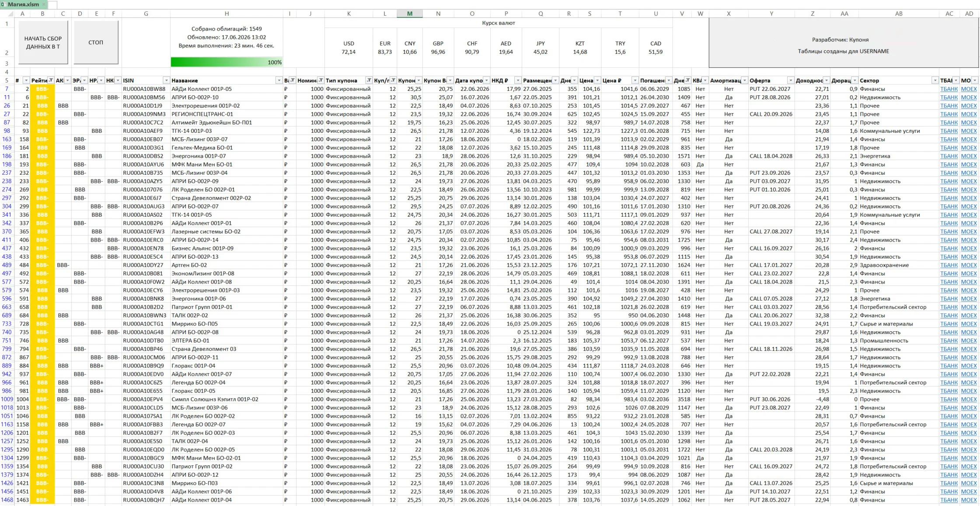Viewport: 980px width, 506px height.
Task: Open the ISIN column filter dropdown
Action: tap(166, 80)
